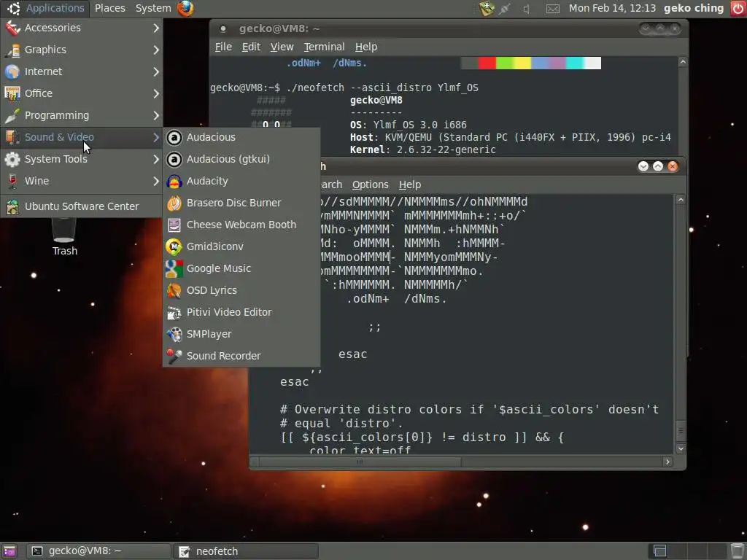This screenshot has width=747, height=560.
Task: Start Pitivi Video Editor
Action: [x=241, y=312]
